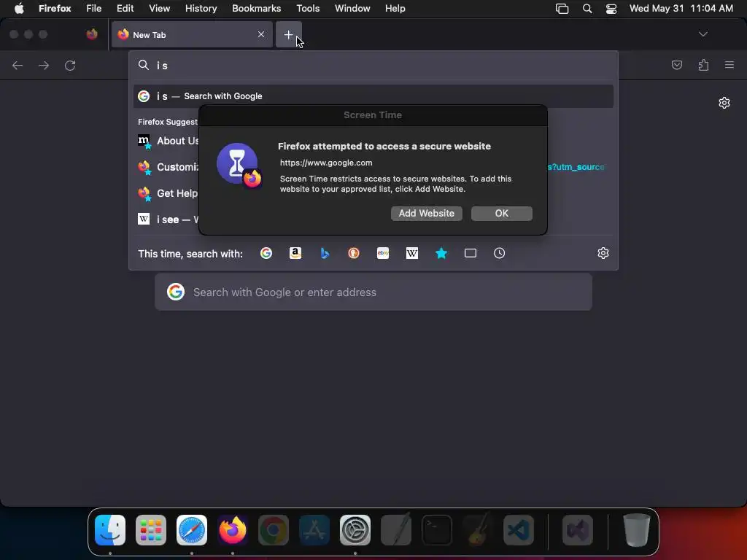The width and height of the screenshot is (747, 560).
Task: Open the Edit menu
Action: 125,9
